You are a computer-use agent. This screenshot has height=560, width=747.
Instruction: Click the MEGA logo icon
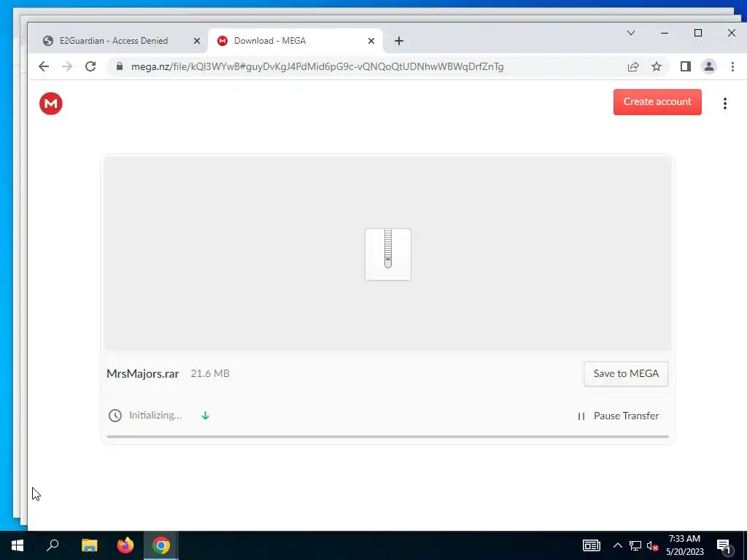[x=51, y=104]
